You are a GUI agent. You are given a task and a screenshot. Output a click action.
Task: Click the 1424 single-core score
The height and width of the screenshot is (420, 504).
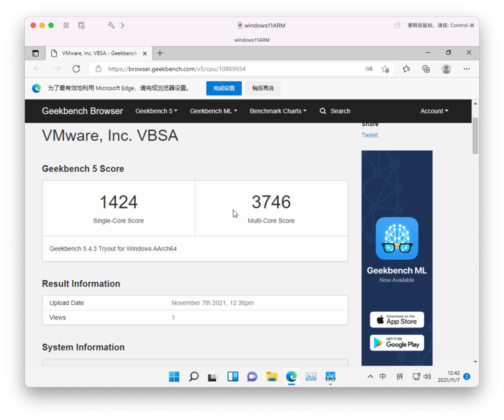(x=119, y=202)
